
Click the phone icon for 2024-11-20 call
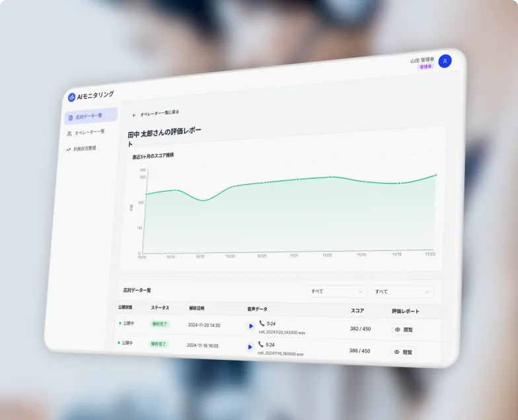(262, 323)
